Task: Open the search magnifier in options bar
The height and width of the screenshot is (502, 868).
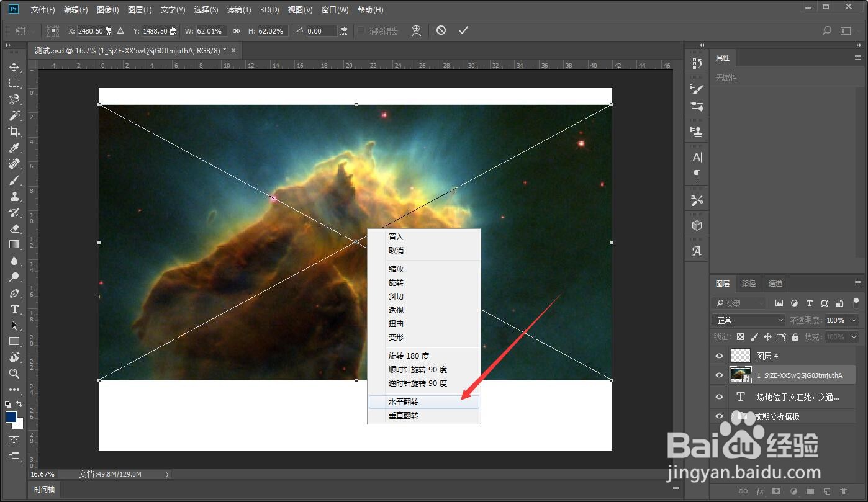Action: tap(826, 30)
